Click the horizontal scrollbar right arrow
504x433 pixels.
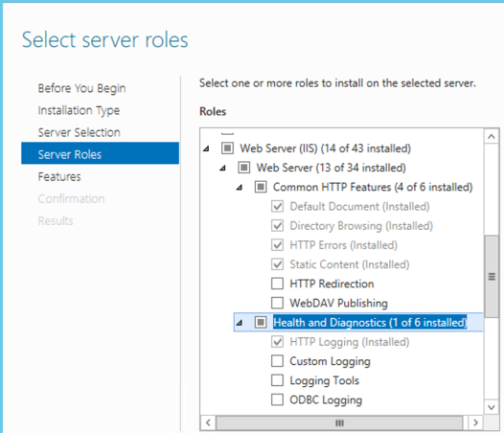475,422
